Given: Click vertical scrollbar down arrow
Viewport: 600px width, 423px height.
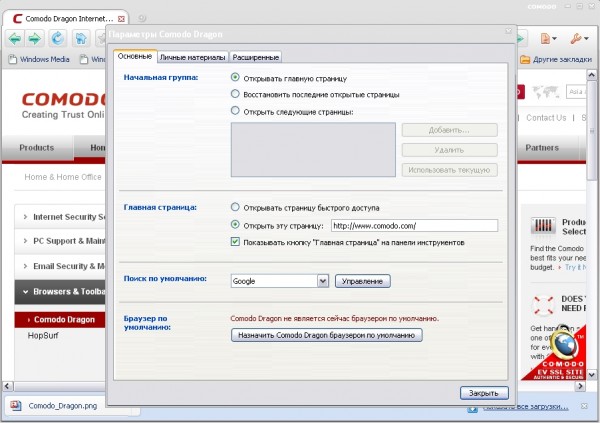Looking at the screenshot, I should (592, 374).
